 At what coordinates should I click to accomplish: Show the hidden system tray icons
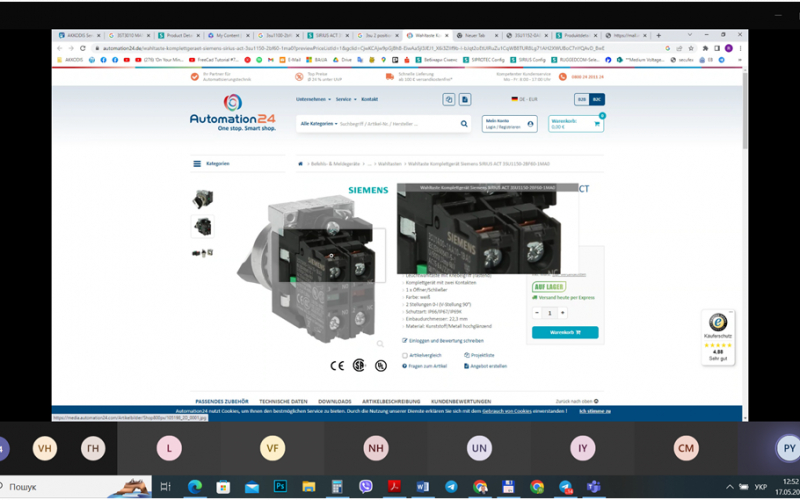pos(730,487)
